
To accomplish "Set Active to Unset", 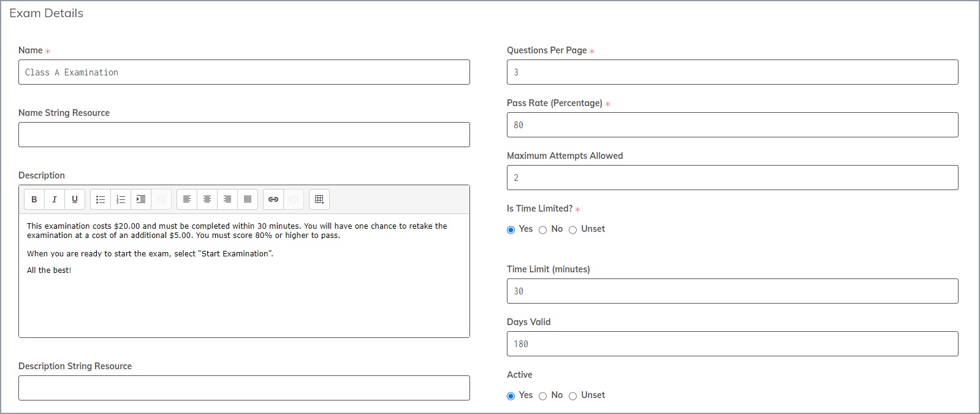I will (572, 396).
